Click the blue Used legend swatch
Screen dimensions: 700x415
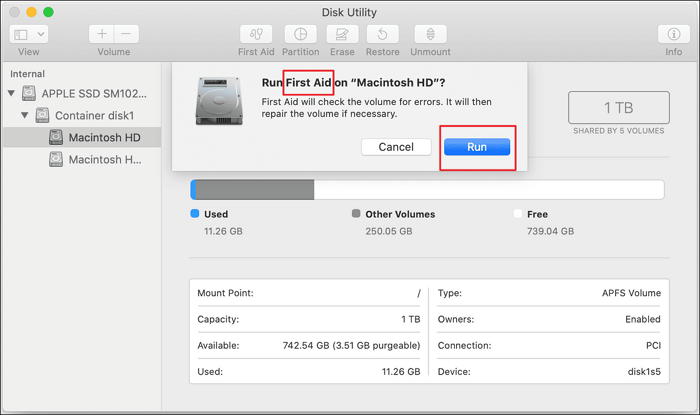(x=195, y=214)
